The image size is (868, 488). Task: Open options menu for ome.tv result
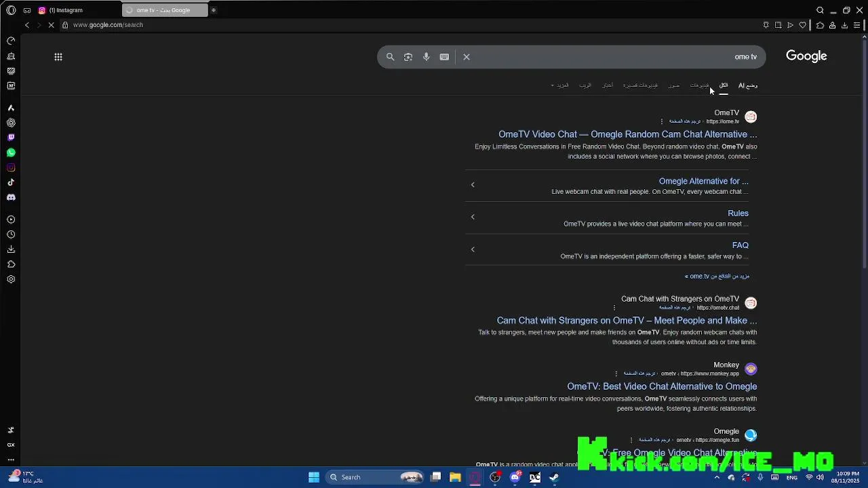(662, 121)
